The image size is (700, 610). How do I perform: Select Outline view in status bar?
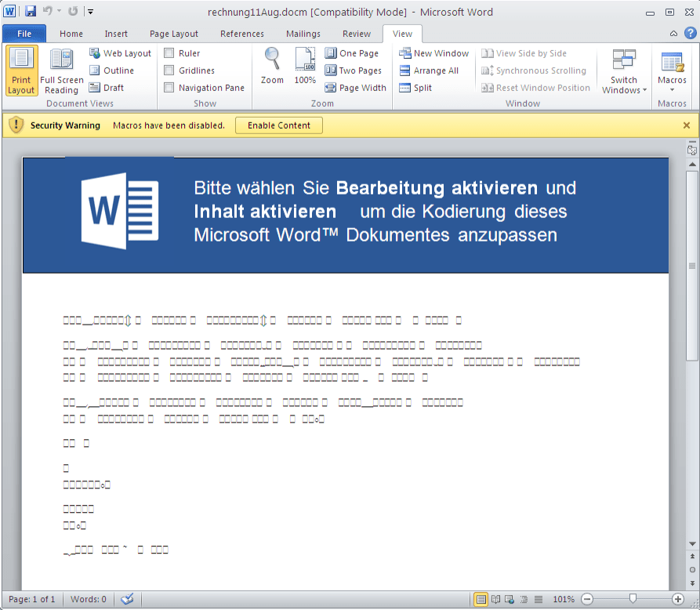click(524, 599)
